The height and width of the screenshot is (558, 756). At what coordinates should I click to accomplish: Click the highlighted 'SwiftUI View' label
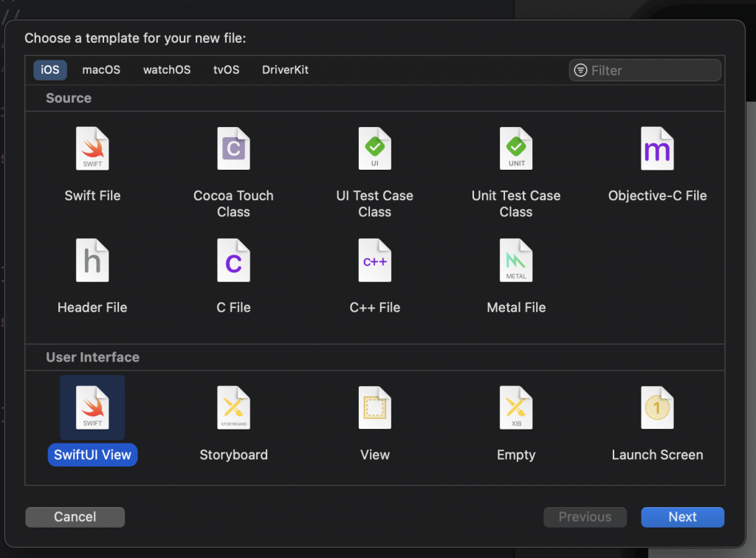(92, 455)
